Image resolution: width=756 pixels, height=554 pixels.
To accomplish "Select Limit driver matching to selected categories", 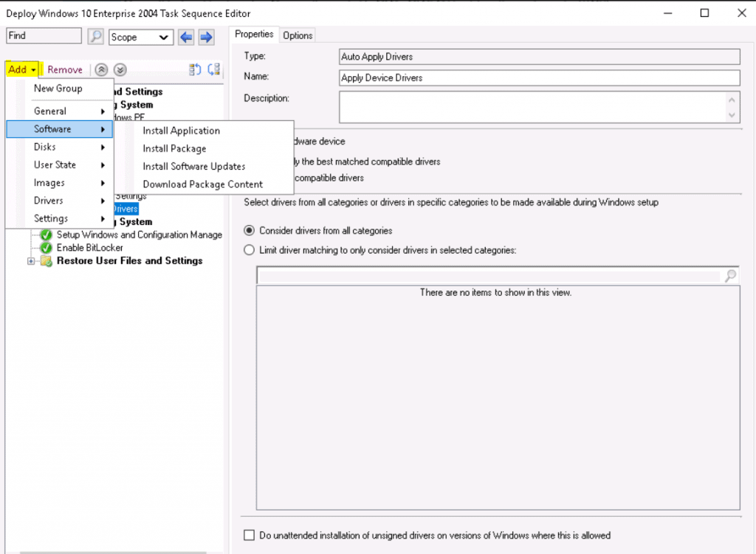I will [250, 250].
